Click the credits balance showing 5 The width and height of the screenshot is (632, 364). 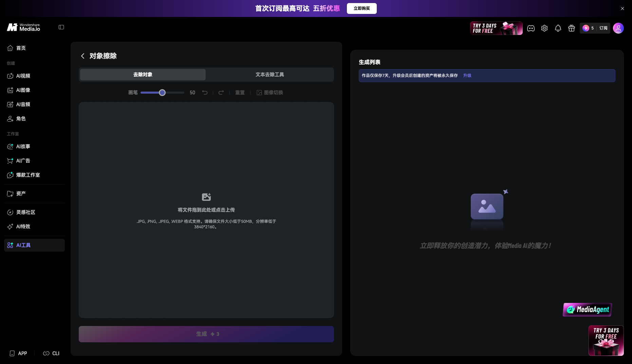pyautogui.click(x=588, y=28)
